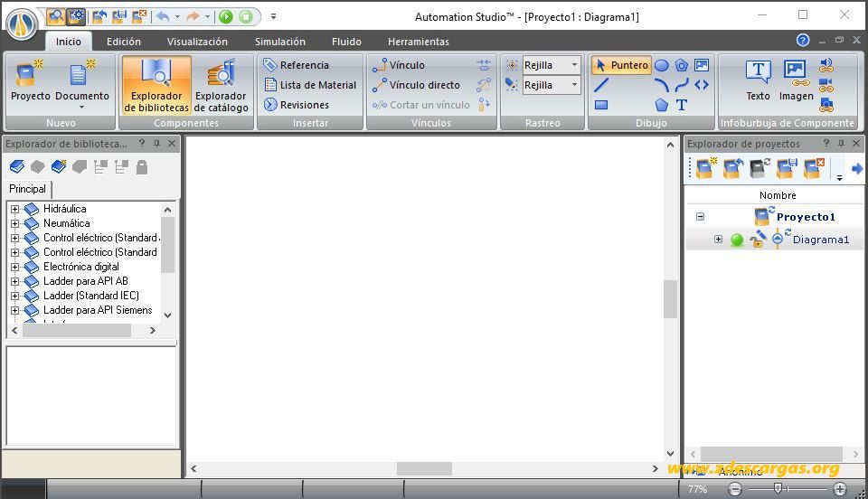Click Lista de Material
Viewport: 868px width, 499px height.
coord(310,85)
